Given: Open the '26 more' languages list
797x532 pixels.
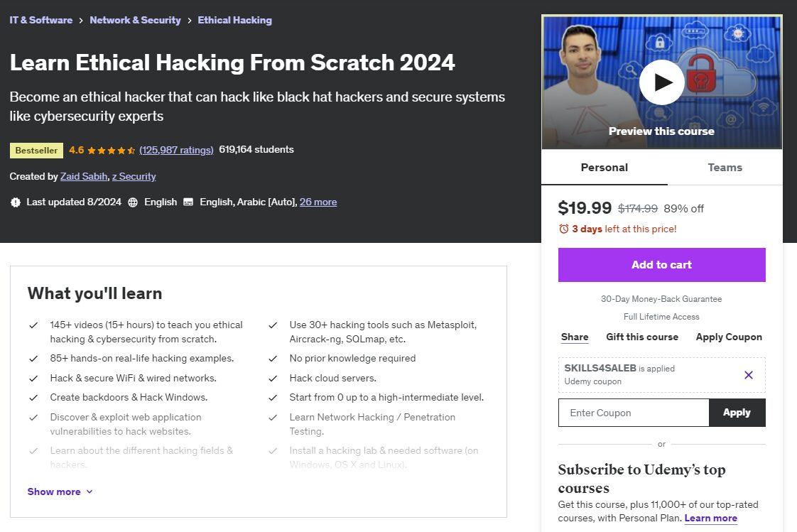Looking at the screenshot, I should (318, 202).
